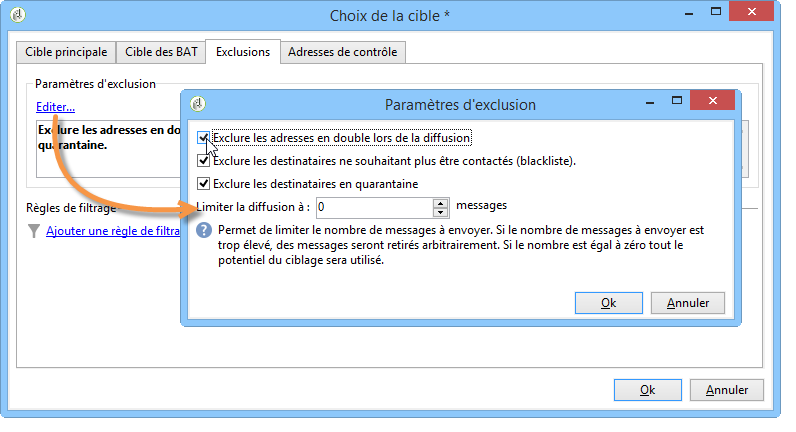
Task: Close the Paramètres d'exclusion dialog
Action: (x=712, y=101)
